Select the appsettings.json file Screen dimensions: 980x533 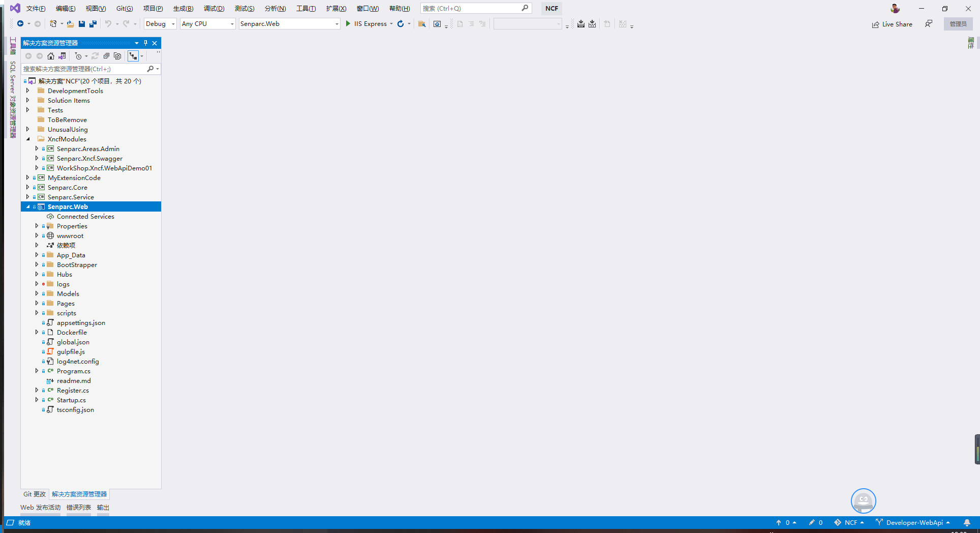pos(81,322)
